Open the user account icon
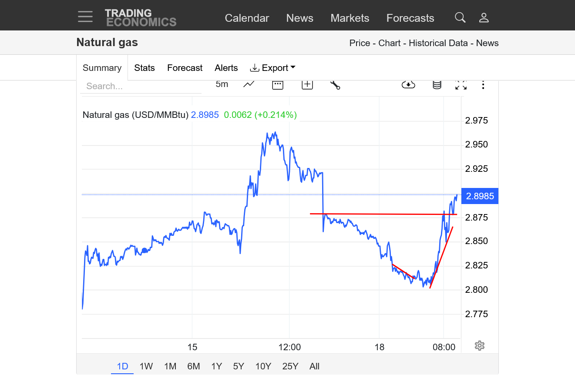The image size is (575, 392). (484, 17)
